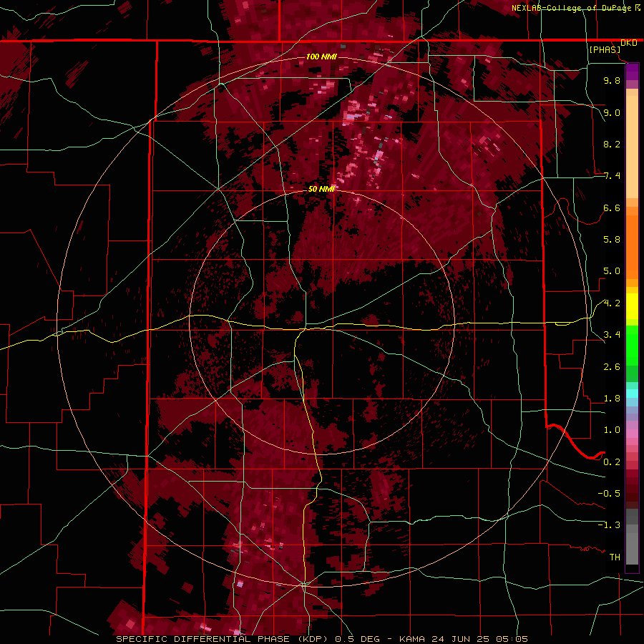Viewport: 644px width, 644px height.
Task: Click the yellow segment of the color bar
Action: point(632,306)
